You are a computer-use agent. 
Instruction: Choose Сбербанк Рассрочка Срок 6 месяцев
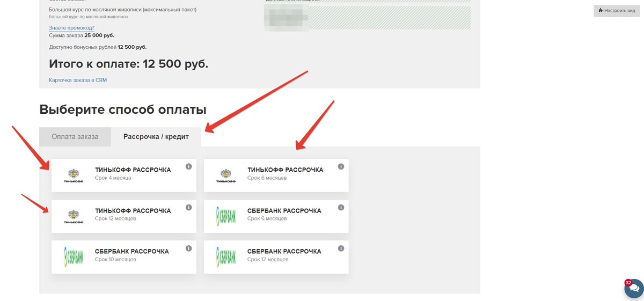point(276,216)
